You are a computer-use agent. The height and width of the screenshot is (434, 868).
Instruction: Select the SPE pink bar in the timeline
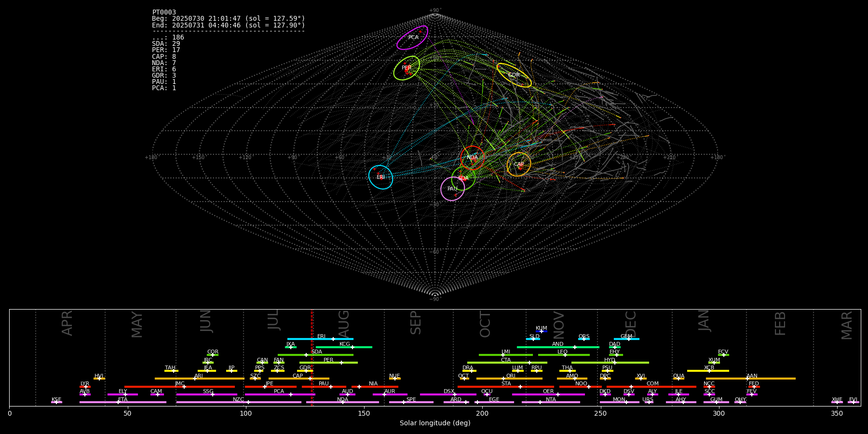tap(411, 402)
